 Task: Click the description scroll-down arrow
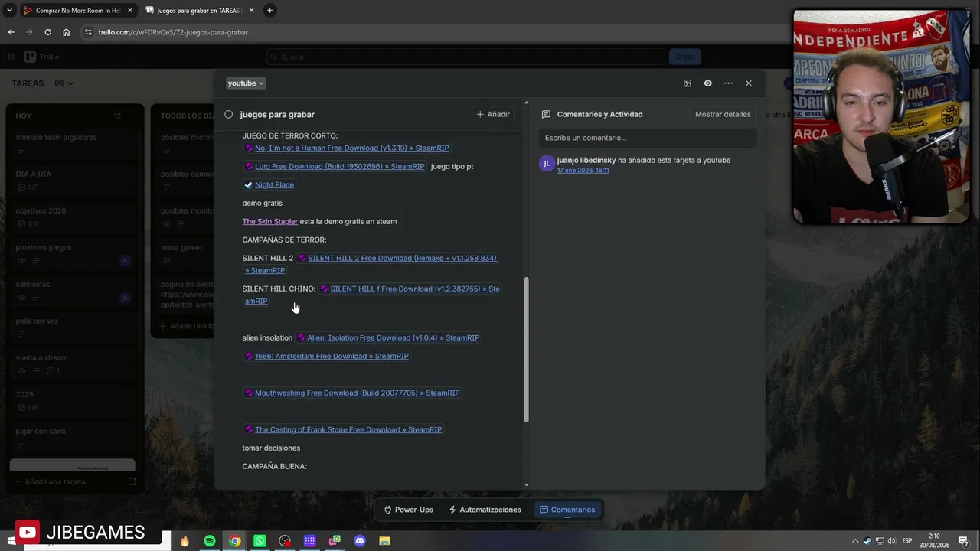tap(526, 484)
